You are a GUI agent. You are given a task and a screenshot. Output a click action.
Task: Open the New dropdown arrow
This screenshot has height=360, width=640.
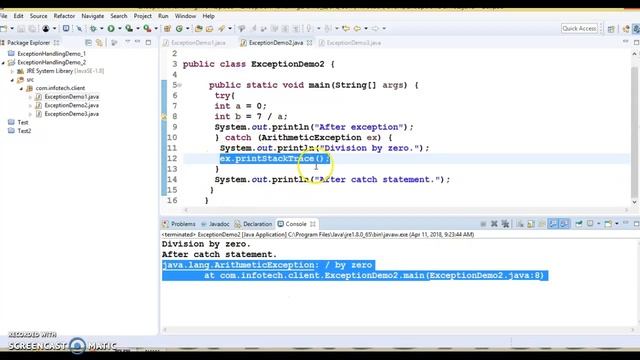(x=12, y=29)
